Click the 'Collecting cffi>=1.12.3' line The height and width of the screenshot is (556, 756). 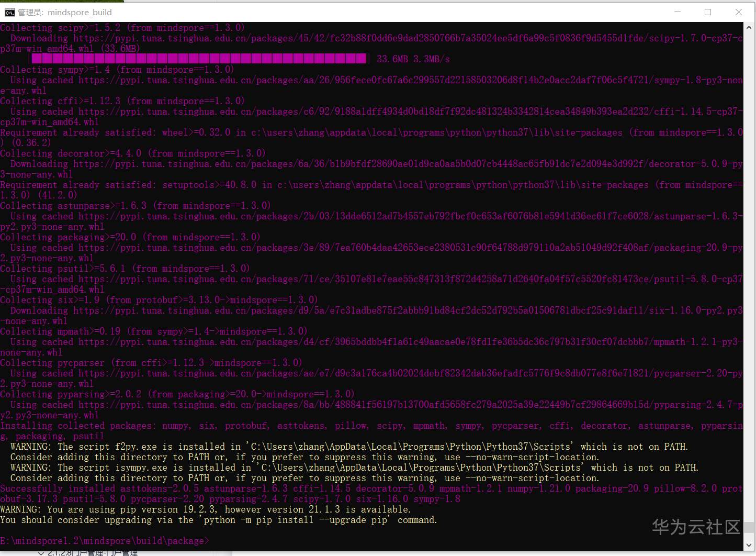[x=122, y=101]
